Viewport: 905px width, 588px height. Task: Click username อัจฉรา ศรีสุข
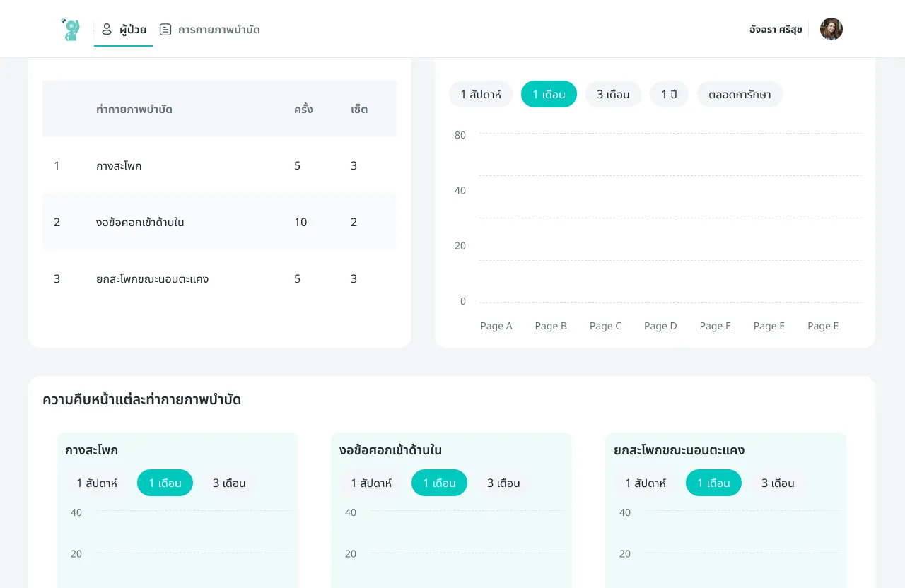point(776,30)
